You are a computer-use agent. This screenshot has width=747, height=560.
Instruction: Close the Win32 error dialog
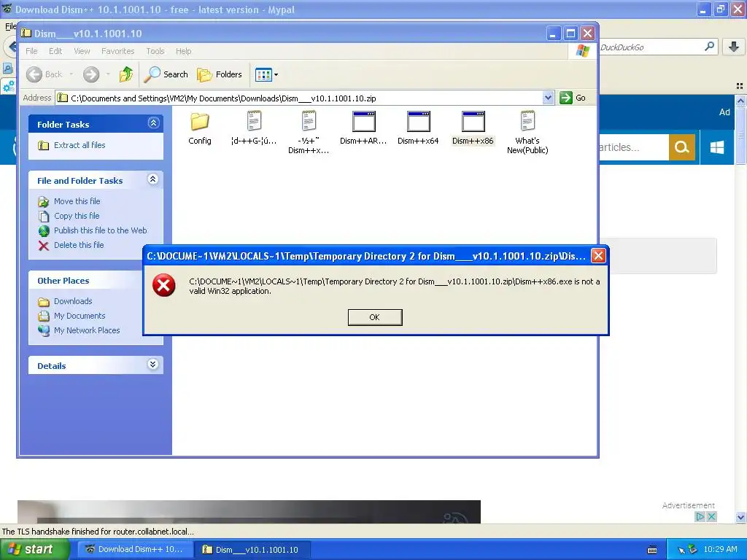[x=598, y=256]
